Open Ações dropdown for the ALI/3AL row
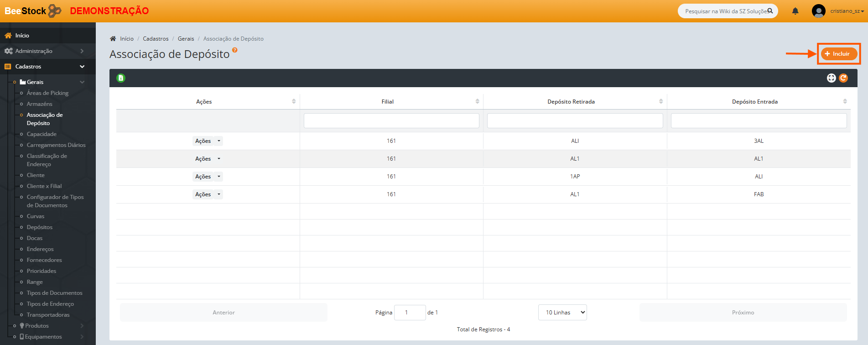This screenshot has height=345, width=868. click(219, 141)
